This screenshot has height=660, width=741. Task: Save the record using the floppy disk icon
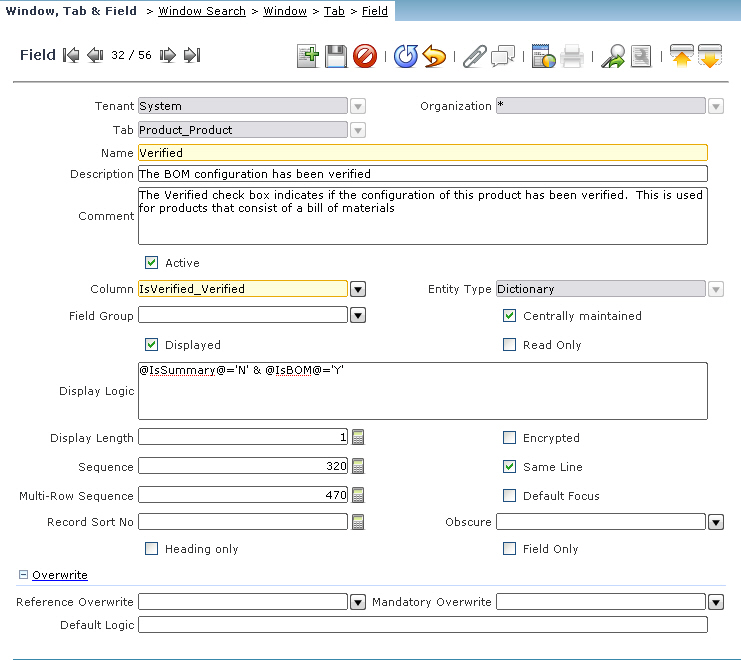tap(336, 56)
